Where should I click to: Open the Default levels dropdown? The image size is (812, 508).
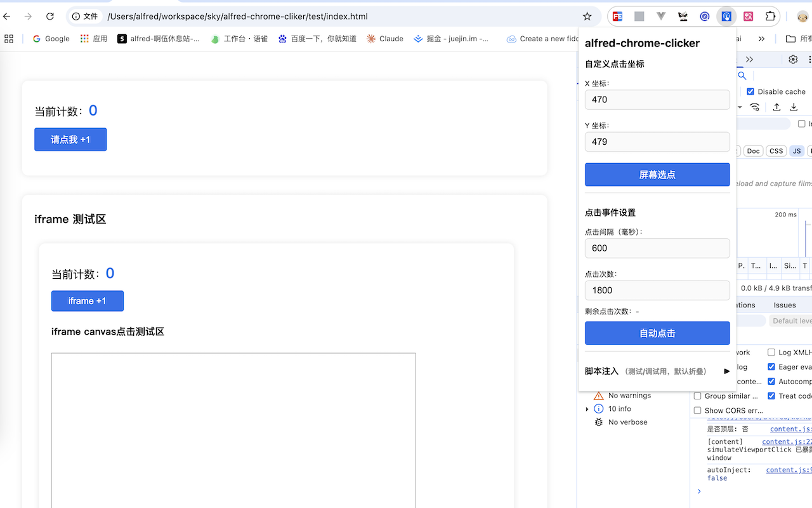point(790,321)
